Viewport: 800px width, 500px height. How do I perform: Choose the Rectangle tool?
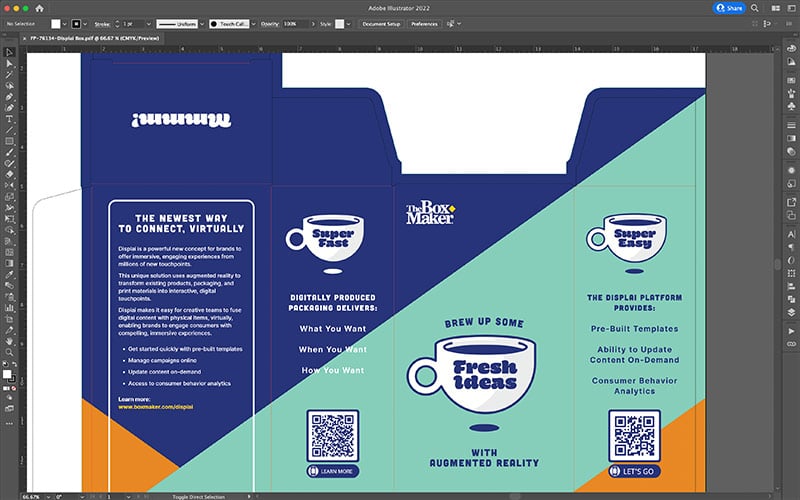tap(9, 141)
